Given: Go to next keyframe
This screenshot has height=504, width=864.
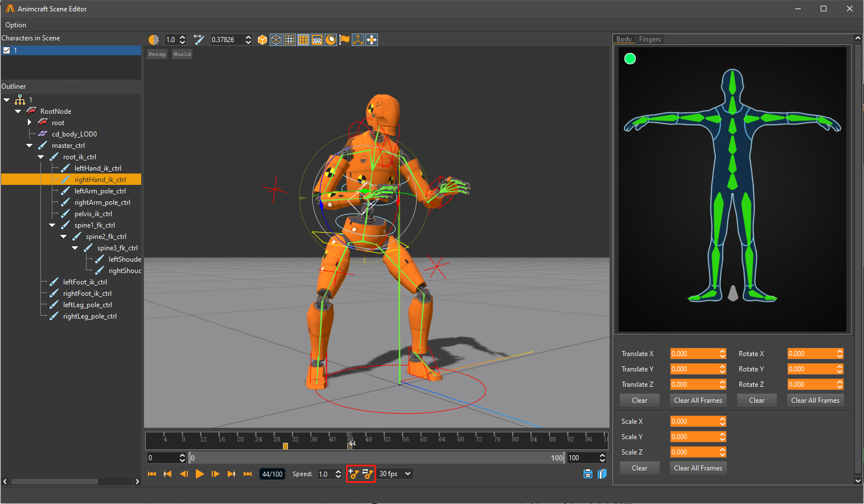Looking at the screenshot, I should click(232, 474).
